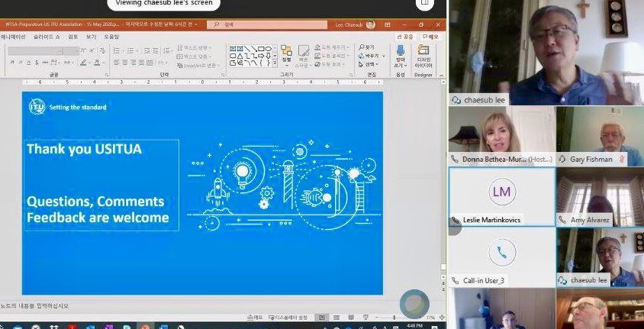
Task: Open the View (보기) tab
Action: coord(91,37)
